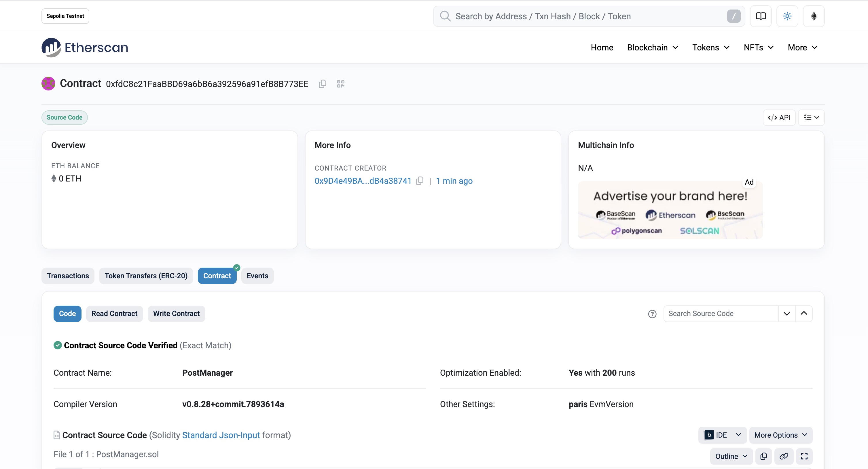Open the list options dropdown
The image size is (868, 469).
pyautogui.click(x=811, y=118)
